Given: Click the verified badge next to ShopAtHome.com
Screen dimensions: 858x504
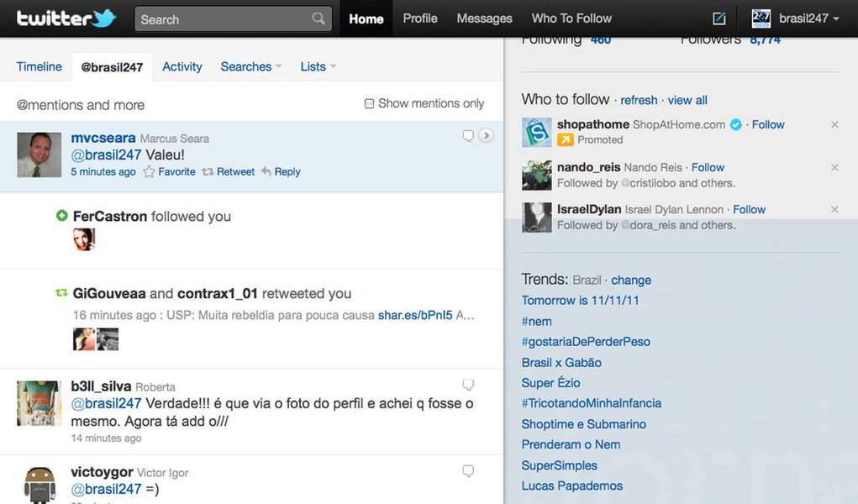Looking at the screenshot, I should click(x=736, y=125).
